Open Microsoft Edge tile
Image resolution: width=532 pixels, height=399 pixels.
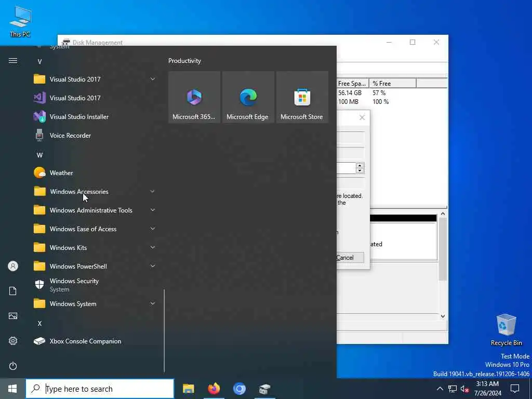pyautogui.click(x=248, y=97)
